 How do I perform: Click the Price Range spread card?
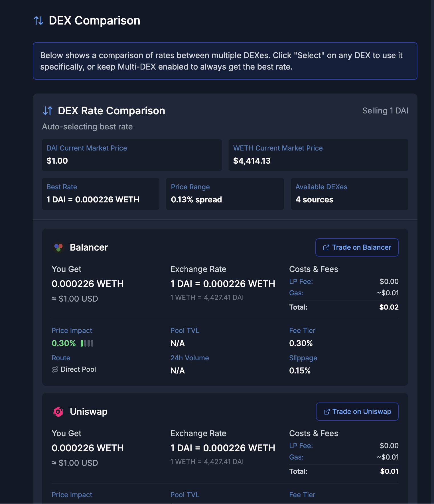225,194
